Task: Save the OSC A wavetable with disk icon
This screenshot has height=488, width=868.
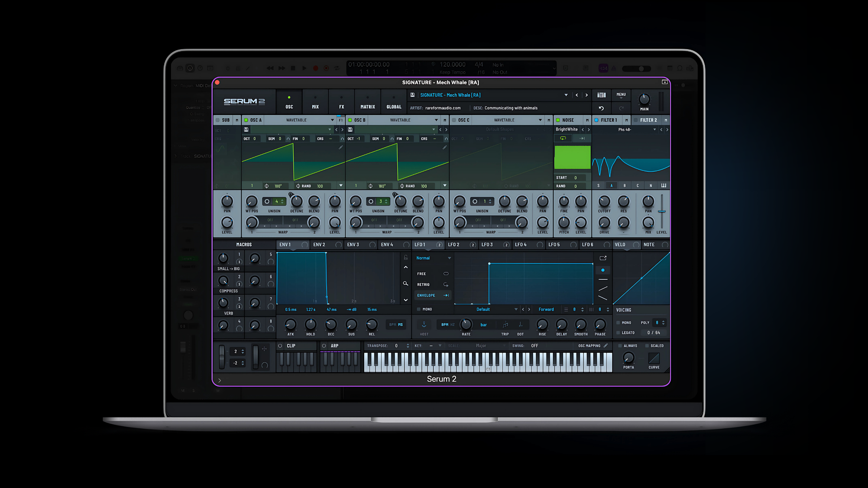Action: (x=246, y=129)
